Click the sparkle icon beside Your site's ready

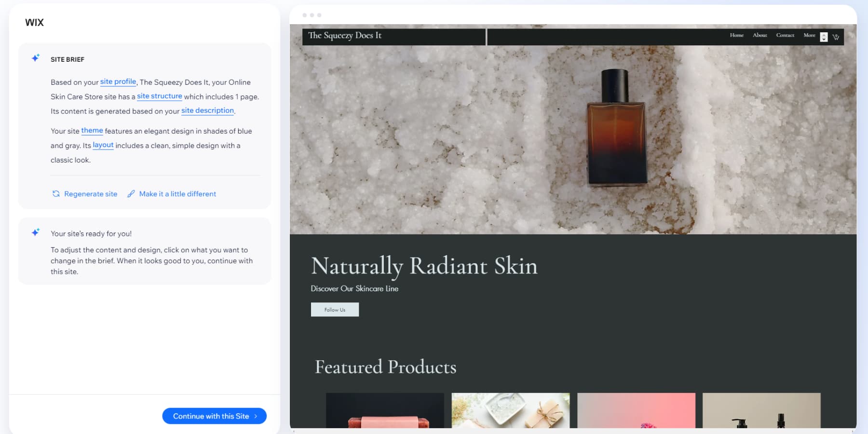point(35,232)
